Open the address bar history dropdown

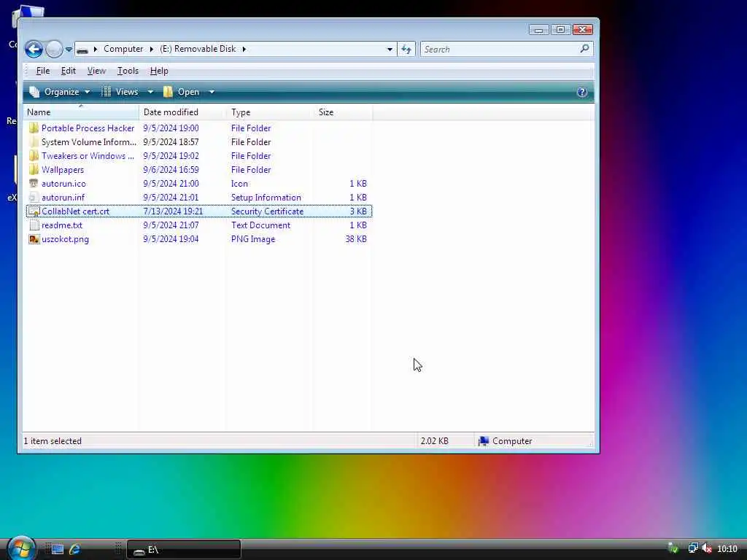pos(390,49)
